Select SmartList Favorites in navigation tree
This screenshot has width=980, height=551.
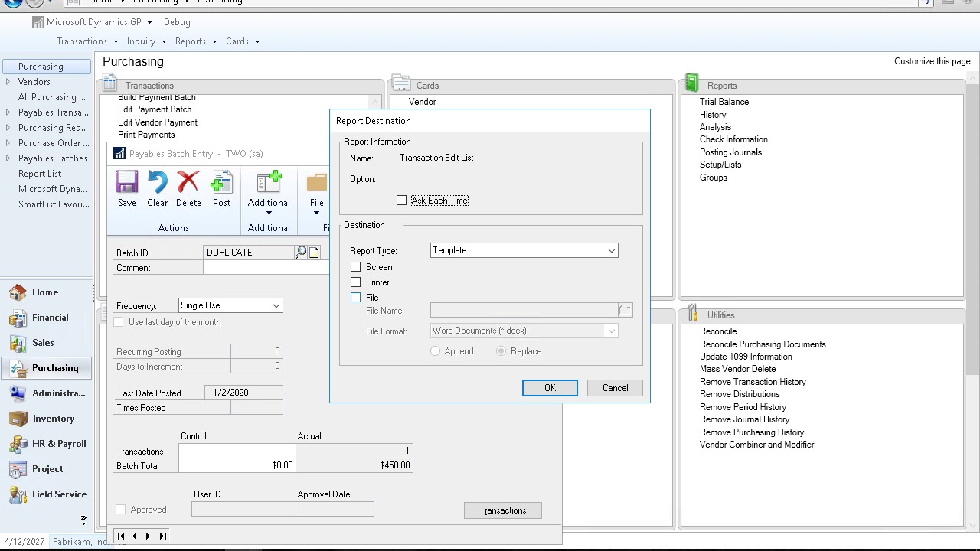tap(52, 204)
